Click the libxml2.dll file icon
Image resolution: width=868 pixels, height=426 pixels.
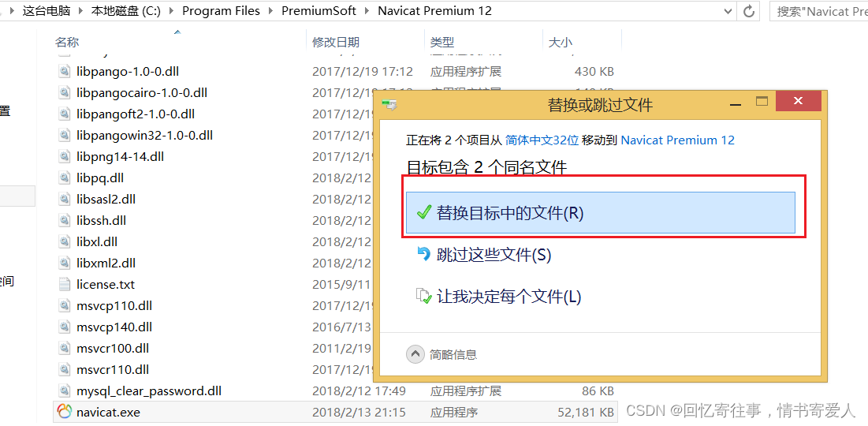[x=65, y=263]
